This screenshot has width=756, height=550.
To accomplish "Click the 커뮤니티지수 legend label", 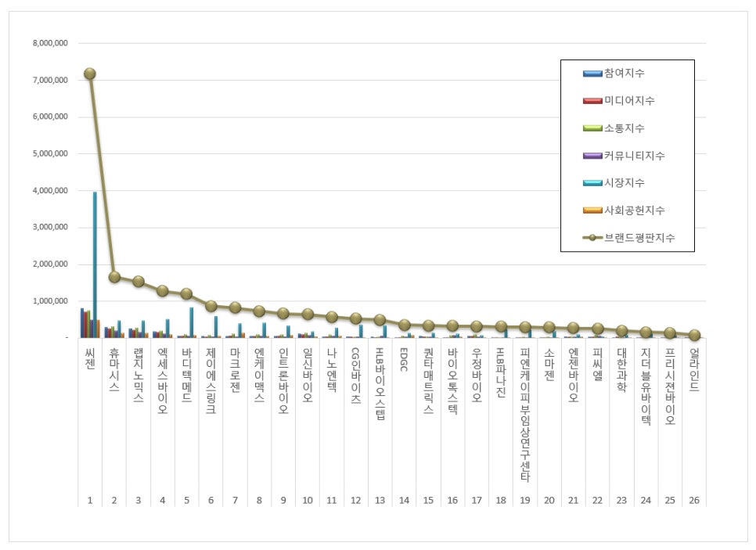I will point(635,156).
